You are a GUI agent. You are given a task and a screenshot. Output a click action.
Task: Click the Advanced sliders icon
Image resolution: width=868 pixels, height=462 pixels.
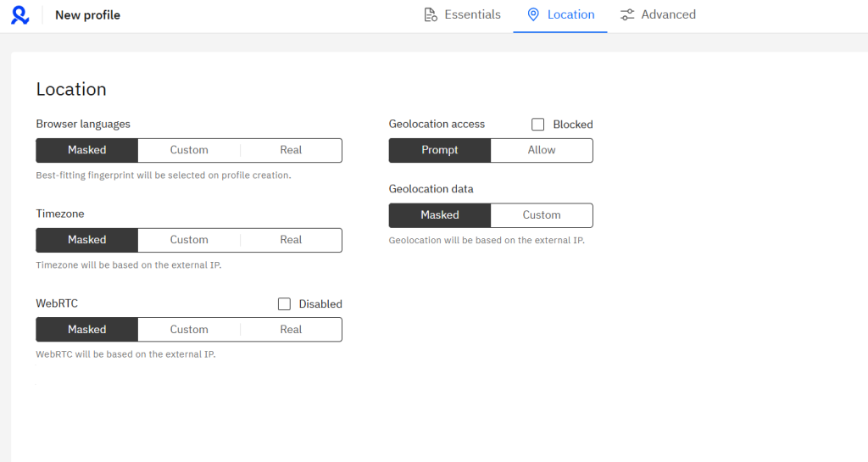click(627, 14)
